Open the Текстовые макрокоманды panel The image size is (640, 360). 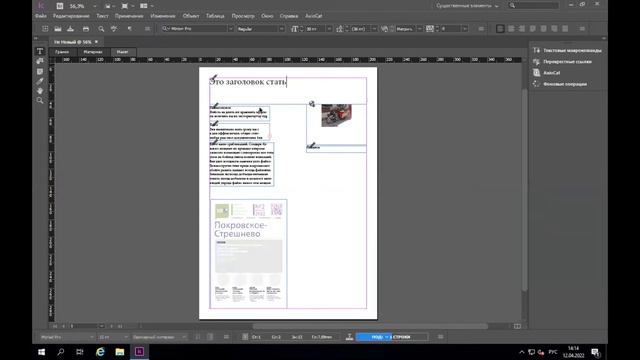click(x=567, y=50)
